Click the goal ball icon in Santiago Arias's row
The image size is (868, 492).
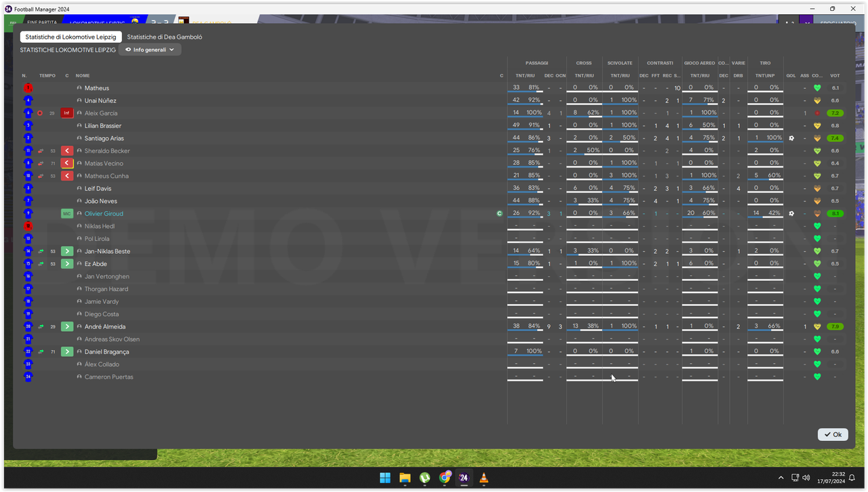[791, 138]
